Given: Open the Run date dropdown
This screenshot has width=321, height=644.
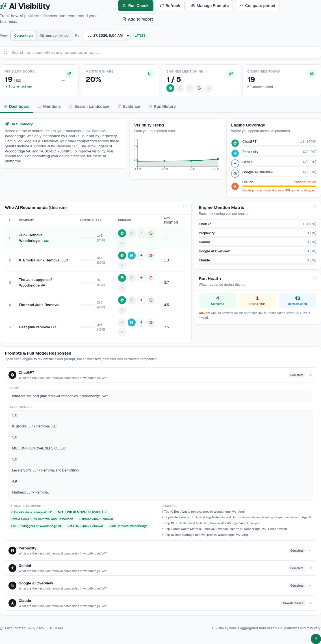Looking at the screenshot, I should click(x=107, y=36).
